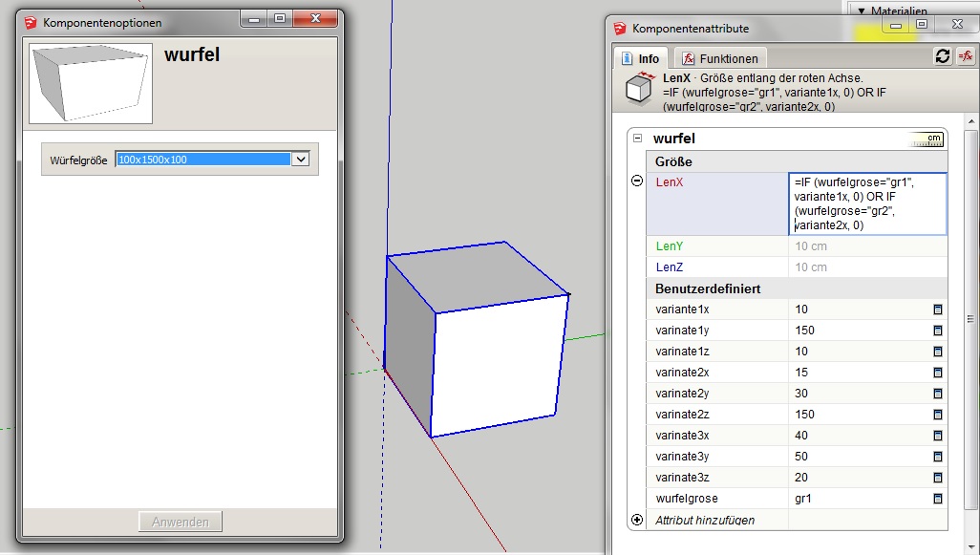Maximize the Komponentenoptionen window
This screenshot has width=980, height=555.
280,18
